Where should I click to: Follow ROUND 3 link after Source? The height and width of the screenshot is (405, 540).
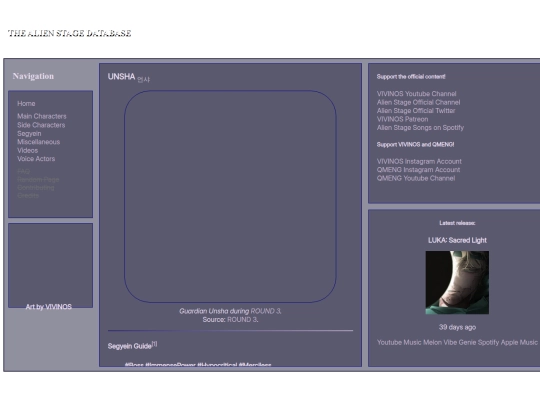(x=242, y=320)
